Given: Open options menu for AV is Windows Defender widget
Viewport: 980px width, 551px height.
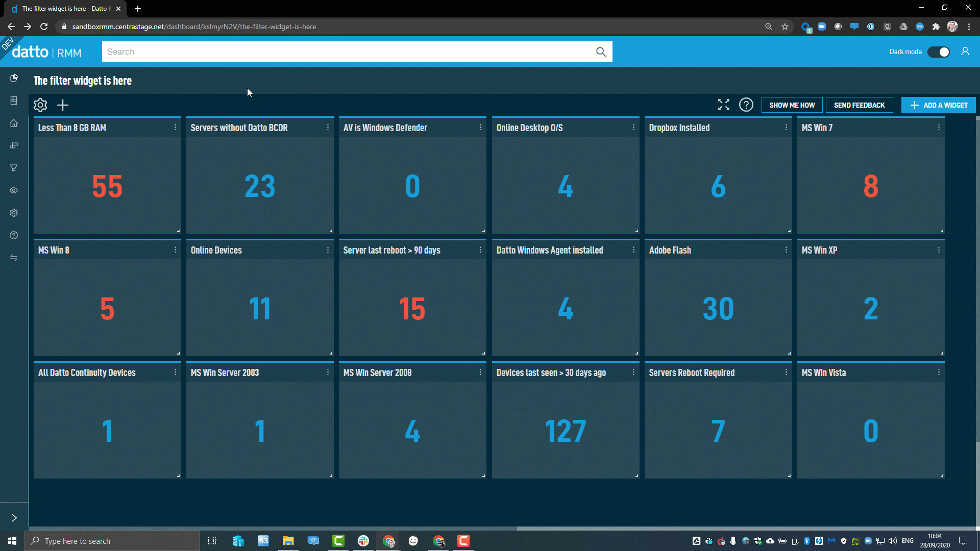Looking at the screenshot, I should click(480, 128).
